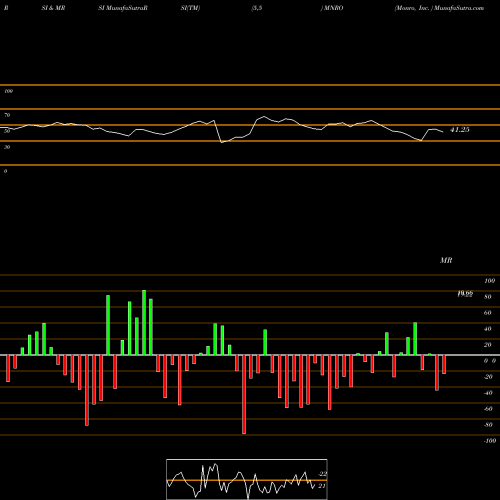
Task: Click the '(5,5' parameter text in header
Action: 257,8
